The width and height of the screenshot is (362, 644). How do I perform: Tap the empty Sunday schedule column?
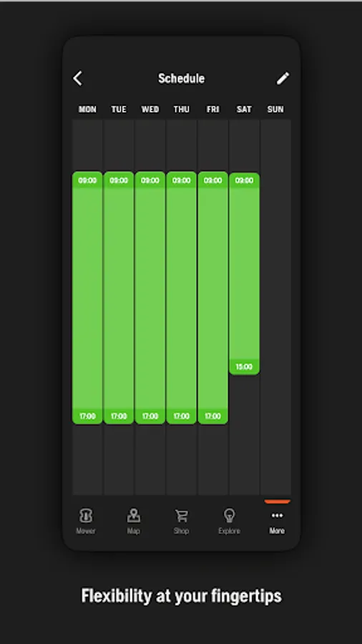click(x=276, y=307)
